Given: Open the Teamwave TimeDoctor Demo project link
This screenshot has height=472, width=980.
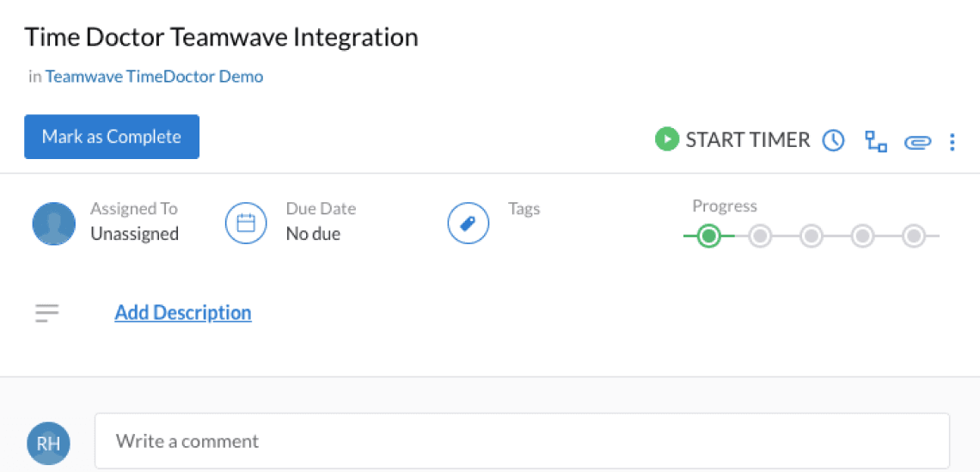Looking at the screenshot, I should pos(154,77).
